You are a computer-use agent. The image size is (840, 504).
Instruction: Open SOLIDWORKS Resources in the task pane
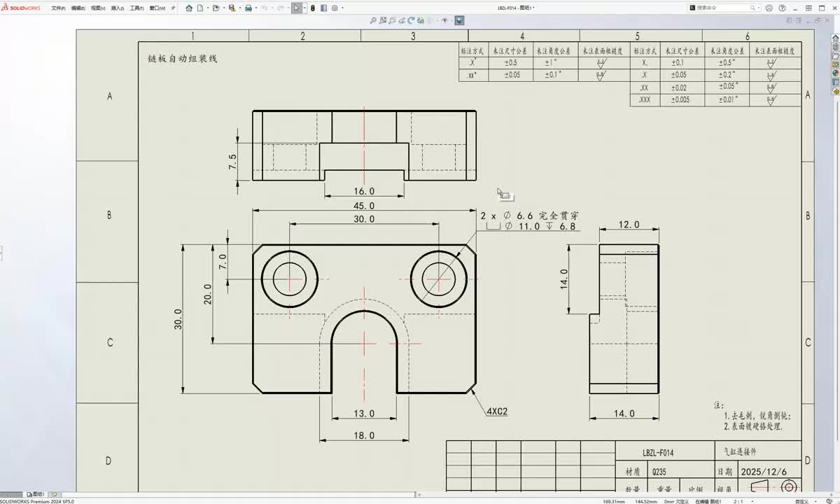[836, 38]
